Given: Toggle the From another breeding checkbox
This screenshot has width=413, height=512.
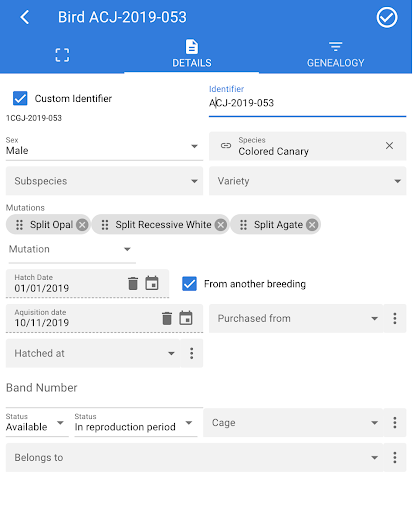Looking at the screenshot, I should point(189,284).
